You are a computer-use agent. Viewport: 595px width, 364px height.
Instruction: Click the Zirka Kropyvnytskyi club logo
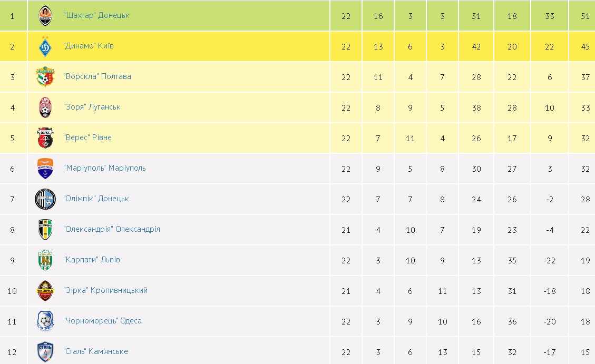(x=45, y=291)
